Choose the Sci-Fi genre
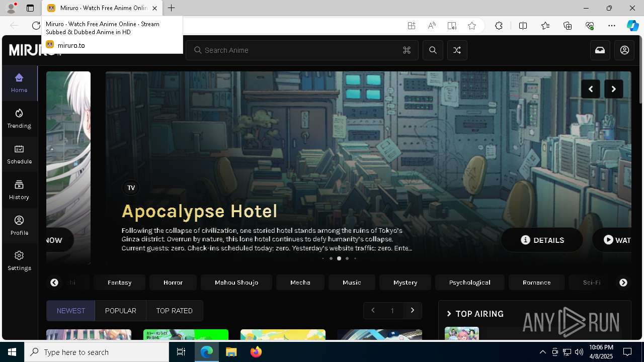 [592, 283]
